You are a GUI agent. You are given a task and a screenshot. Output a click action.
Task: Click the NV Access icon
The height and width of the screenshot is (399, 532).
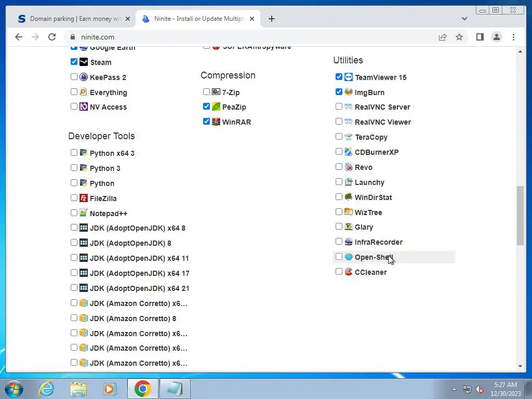tap(84, 107)
